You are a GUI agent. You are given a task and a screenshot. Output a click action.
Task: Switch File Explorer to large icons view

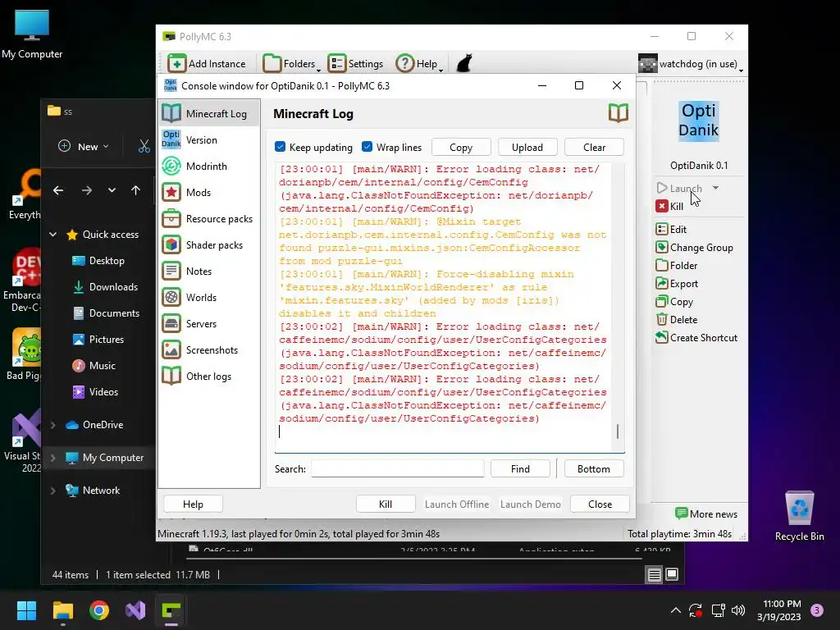point(672,575)
